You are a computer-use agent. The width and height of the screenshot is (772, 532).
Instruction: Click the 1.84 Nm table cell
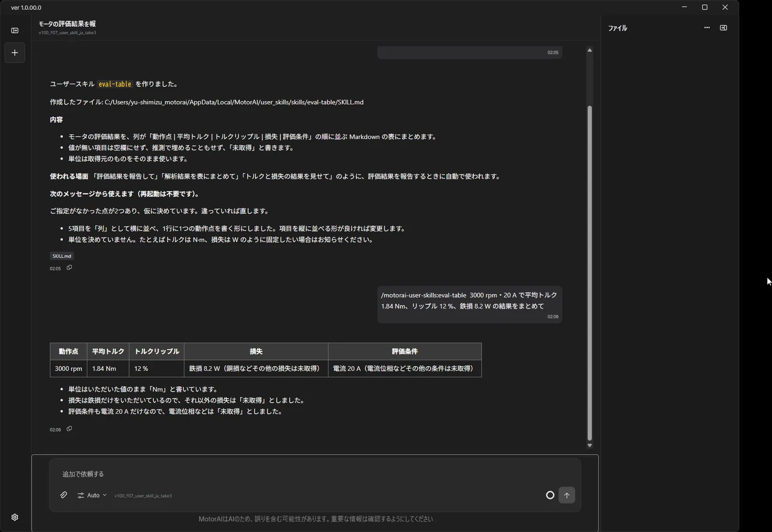click(108, 369)
